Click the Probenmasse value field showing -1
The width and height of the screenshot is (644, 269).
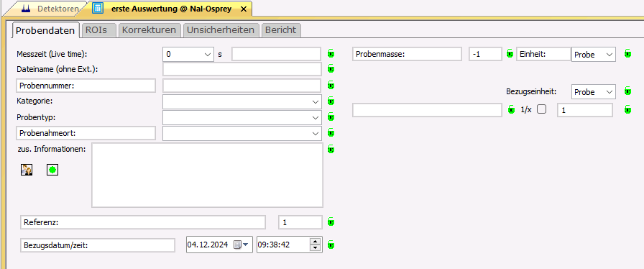pyautogui.click(x=485, y=54)
